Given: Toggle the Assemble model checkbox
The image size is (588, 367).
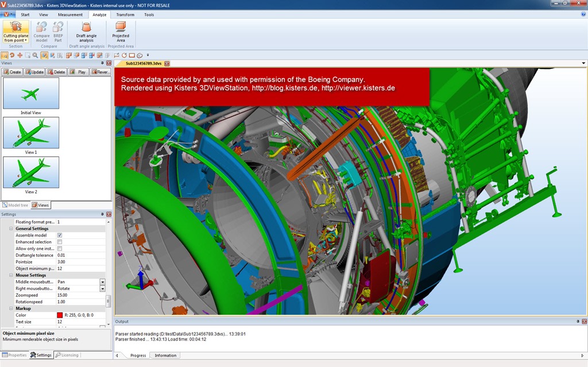Looking at the screenshot, I should pyautogui.click(x=60, y=235).
